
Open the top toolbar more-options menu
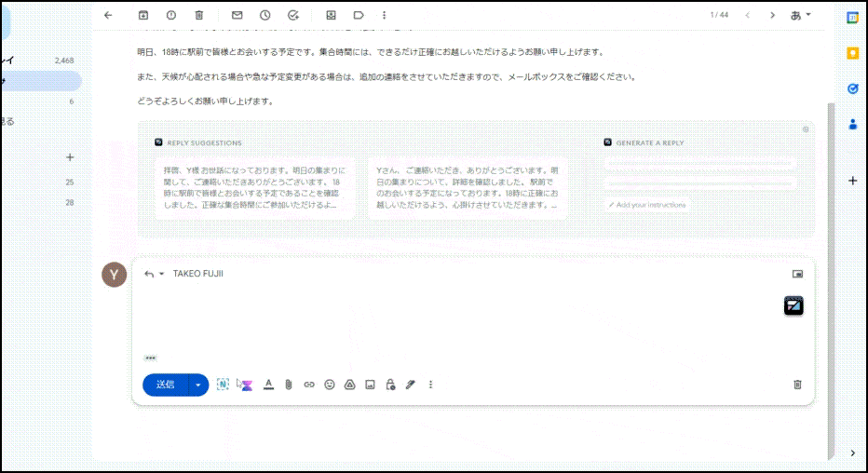pos(385,16)
